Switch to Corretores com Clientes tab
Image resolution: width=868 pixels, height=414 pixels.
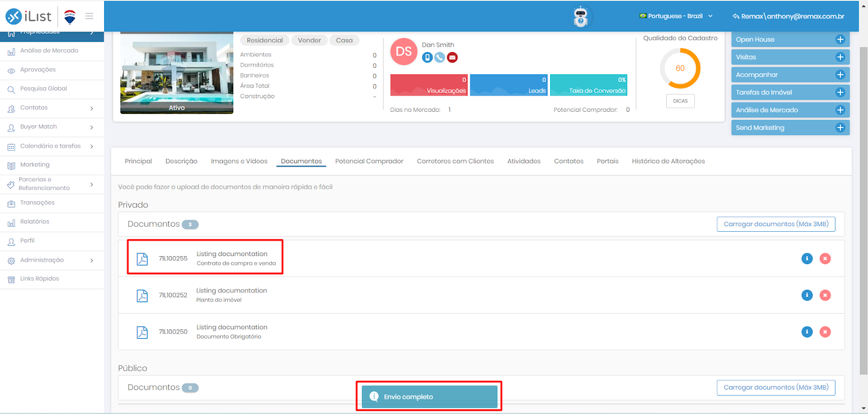[455, 161]
